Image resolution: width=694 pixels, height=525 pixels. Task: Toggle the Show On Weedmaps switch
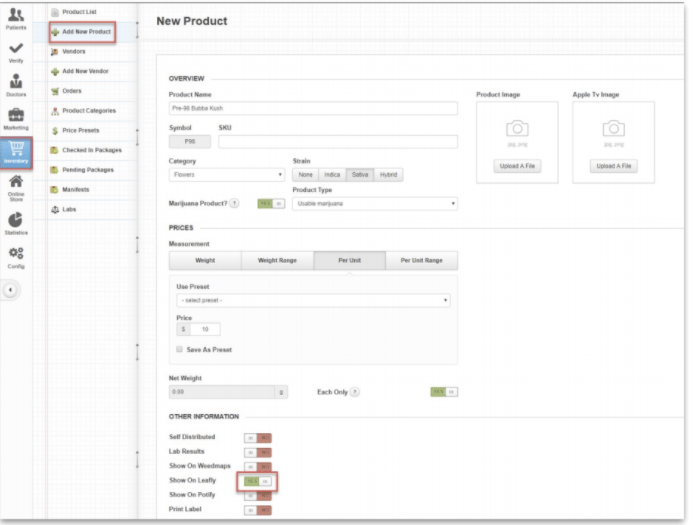(258, 467)
